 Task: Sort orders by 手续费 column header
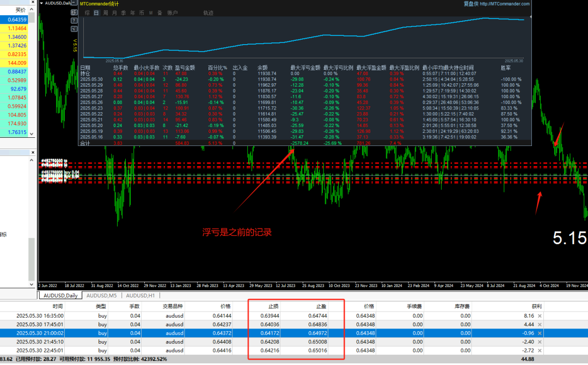point(415,307)
